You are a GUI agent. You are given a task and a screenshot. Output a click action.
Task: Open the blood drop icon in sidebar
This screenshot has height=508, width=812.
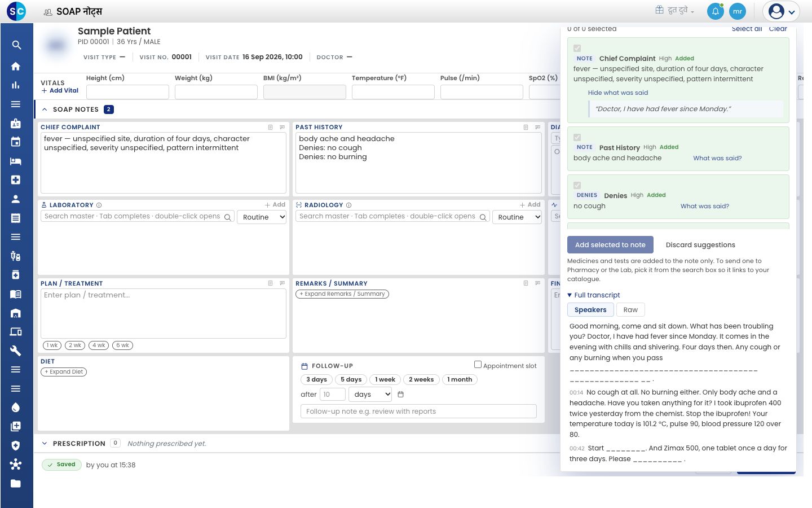tap(16, 408)
